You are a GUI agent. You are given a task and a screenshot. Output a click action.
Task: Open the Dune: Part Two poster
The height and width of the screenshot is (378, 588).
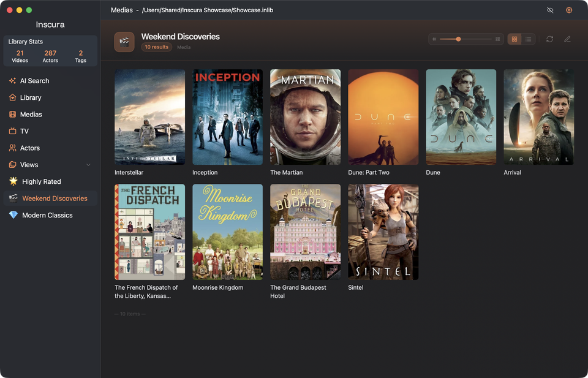[x=383, y=117]
